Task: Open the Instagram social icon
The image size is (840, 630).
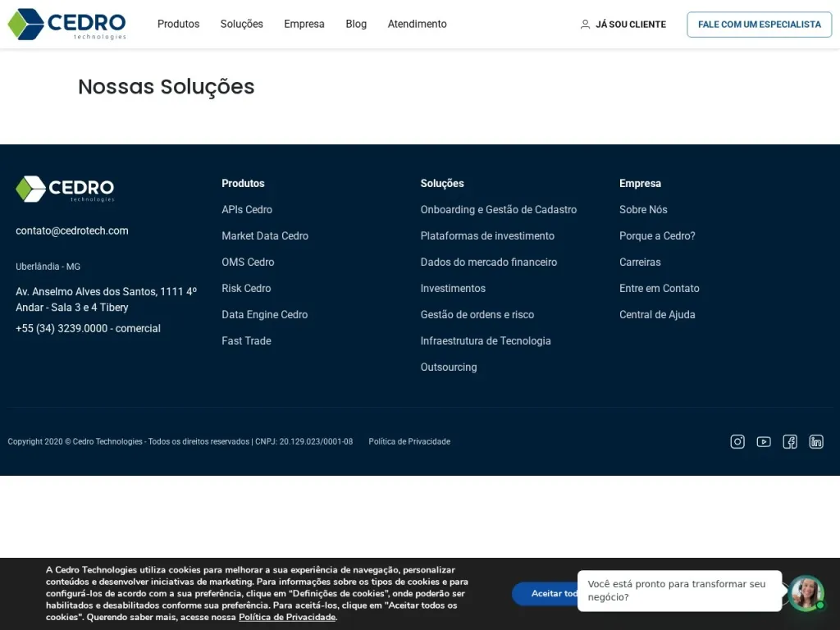Action: 737,441
